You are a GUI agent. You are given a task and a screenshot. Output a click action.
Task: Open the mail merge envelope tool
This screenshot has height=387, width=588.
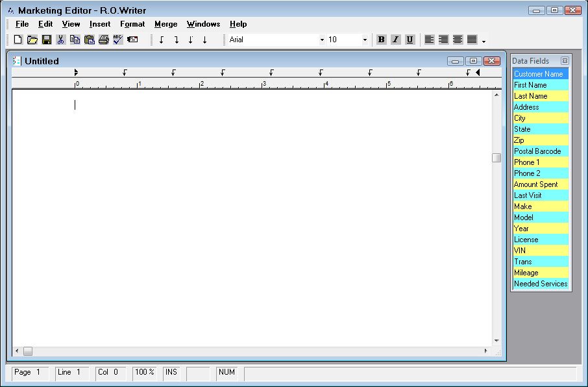(x=132, y=39)
